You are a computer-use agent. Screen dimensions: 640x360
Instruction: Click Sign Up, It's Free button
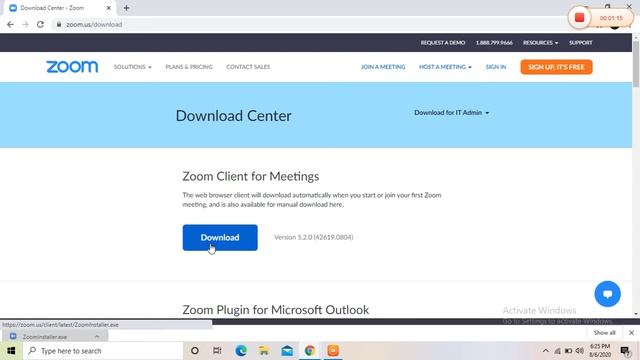coord(556,67)
